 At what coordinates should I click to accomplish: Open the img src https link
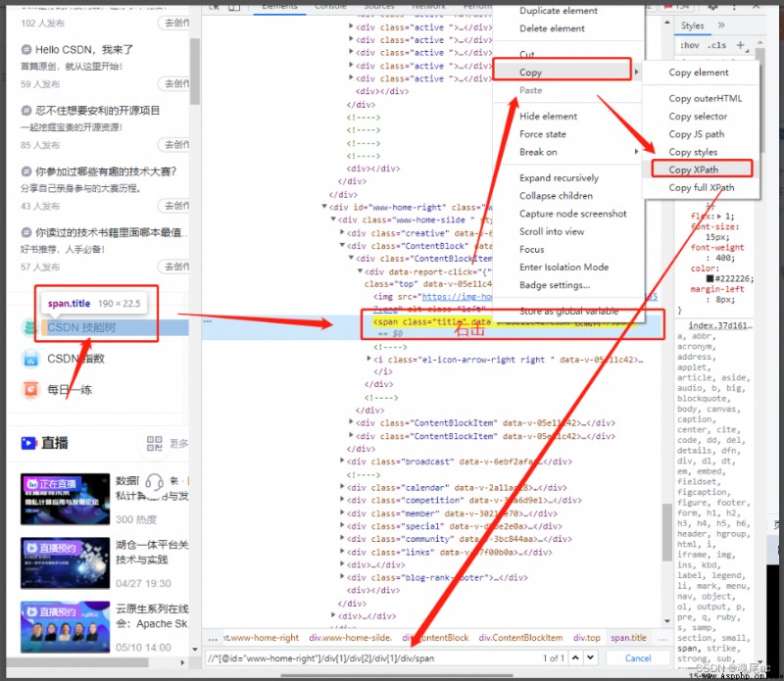click(457, 297)
